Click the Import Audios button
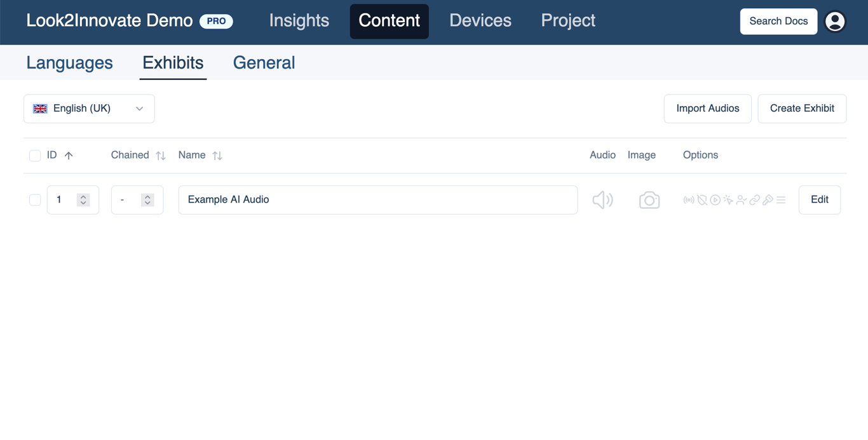Viewport: 868px width, 440px height. click(x=708, y=109)
